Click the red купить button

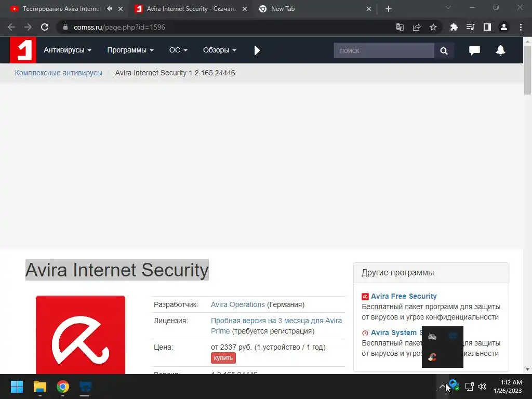[x=223, y=358]
